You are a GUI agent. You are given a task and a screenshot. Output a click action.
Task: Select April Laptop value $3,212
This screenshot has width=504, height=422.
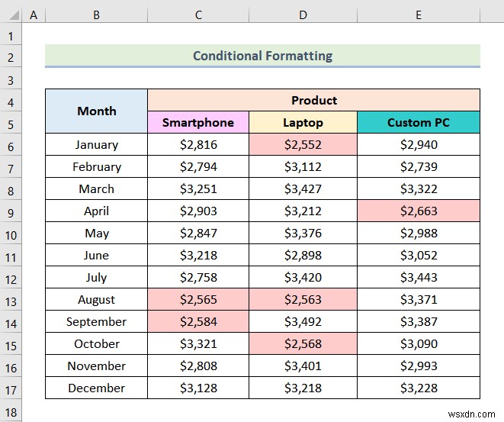(x=303, y=211)
